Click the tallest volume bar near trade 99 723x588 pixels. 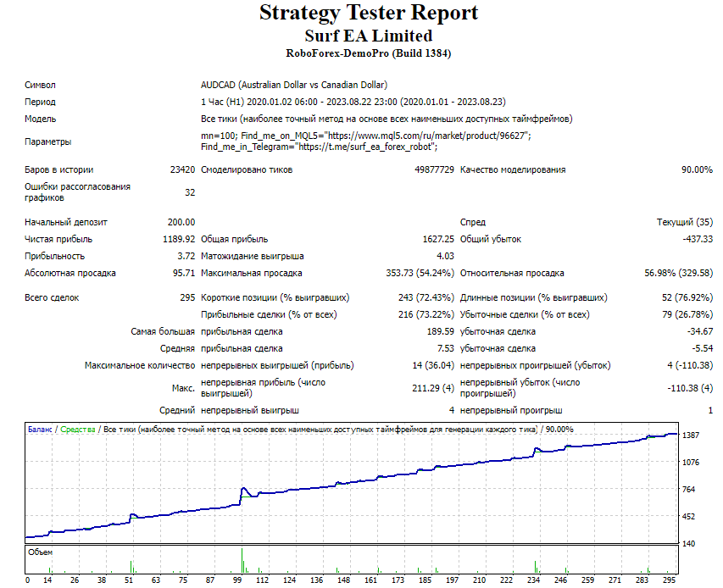click(242, 560)
